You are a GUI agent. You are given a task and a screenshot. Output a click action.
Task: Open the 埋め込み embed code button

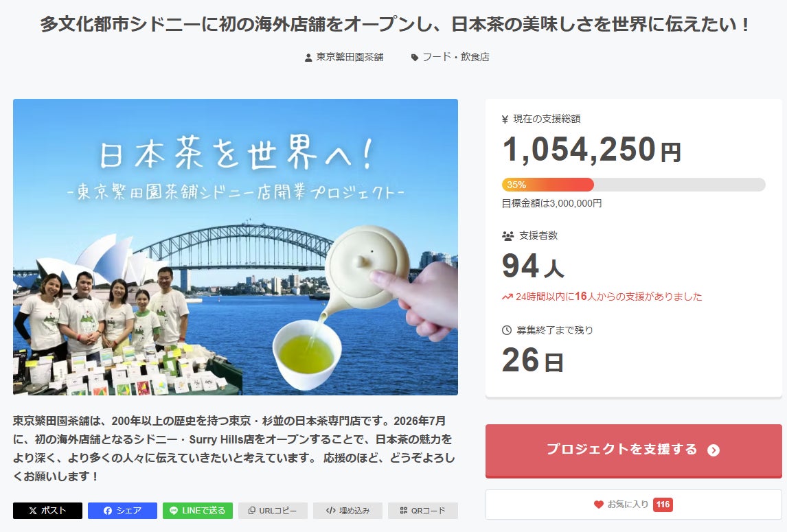(x=347, y=511)
